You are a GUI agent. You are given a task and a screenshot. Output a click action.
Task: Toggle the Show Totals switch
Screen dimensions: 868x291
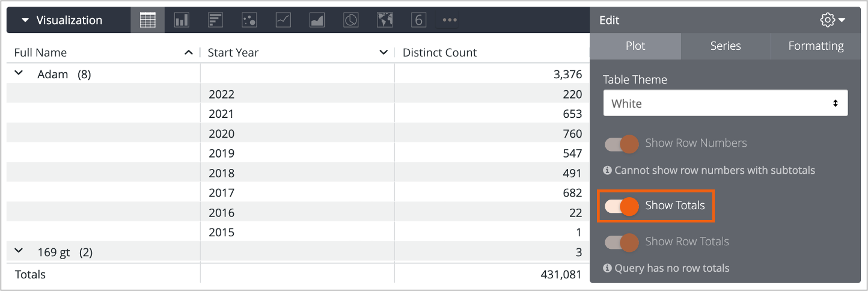coord(622,206)
